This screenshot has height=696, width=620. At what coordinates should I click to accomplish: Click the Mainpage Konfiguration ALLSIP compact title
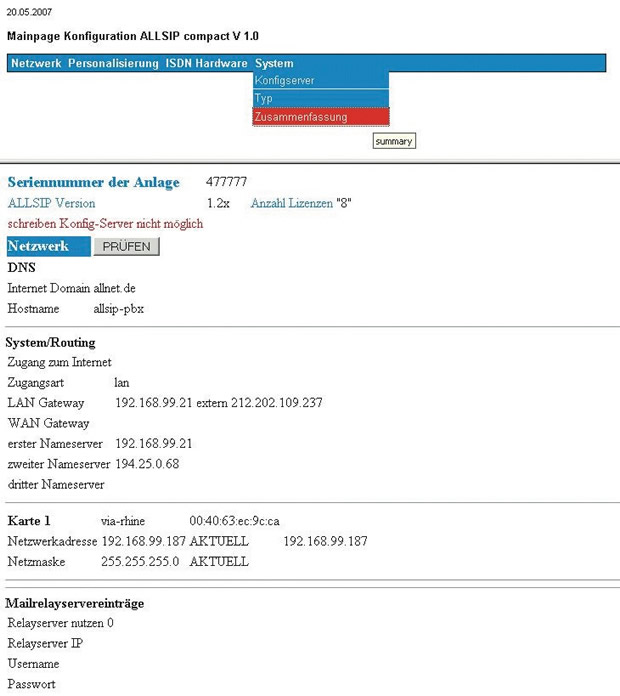tap(133, 36)
